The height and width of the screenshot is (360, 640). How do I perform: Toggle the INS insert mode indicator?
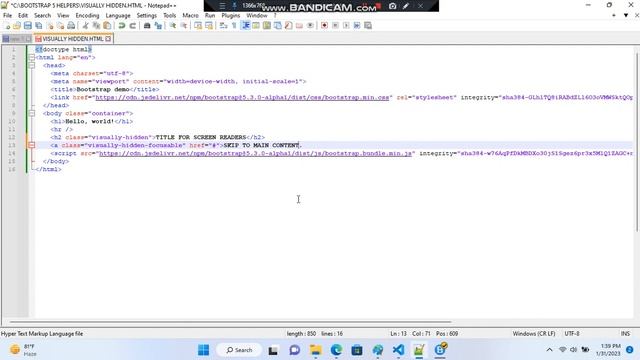(x=625, y=333)
